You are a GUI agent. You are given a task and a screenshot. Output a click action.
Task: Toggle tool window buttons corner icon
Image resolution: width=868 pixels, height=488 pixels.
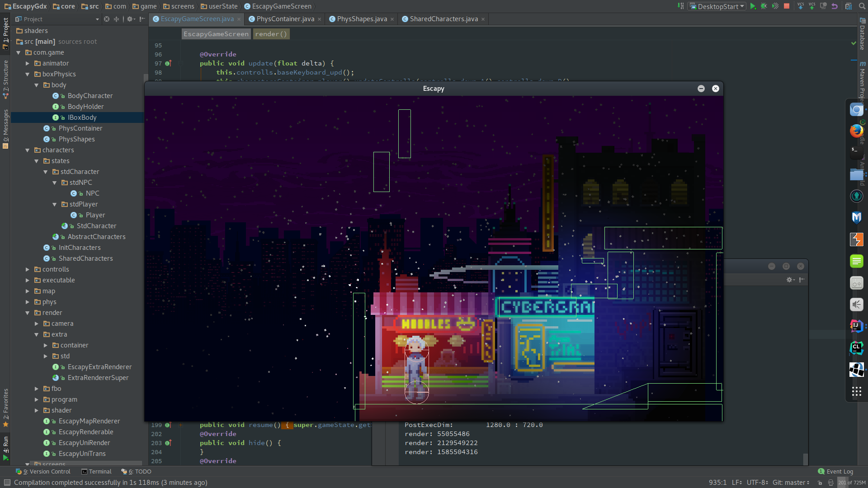point(6,483)
